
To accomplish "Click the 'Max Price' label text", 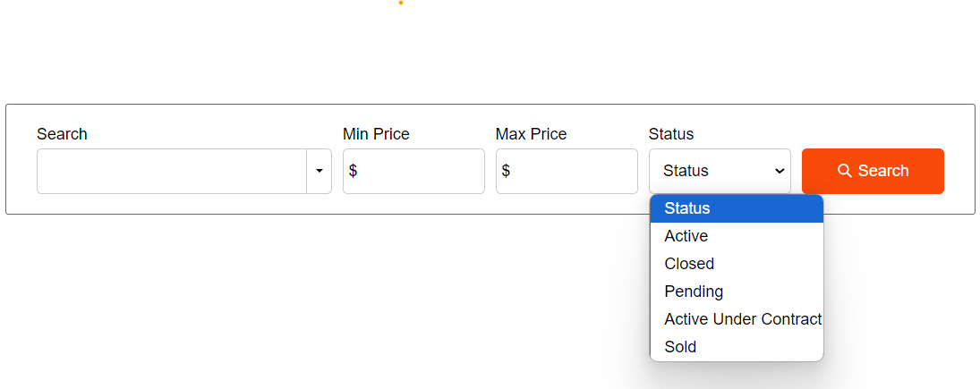I will point(531,134).
